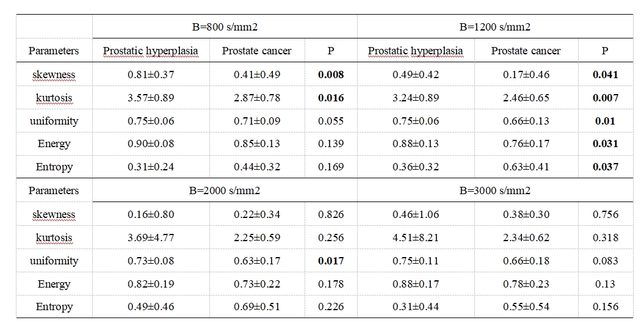Select the entropy value 0.69±0.51
Image resolution: width=644 pixels, height=323 pixels.
257,307
